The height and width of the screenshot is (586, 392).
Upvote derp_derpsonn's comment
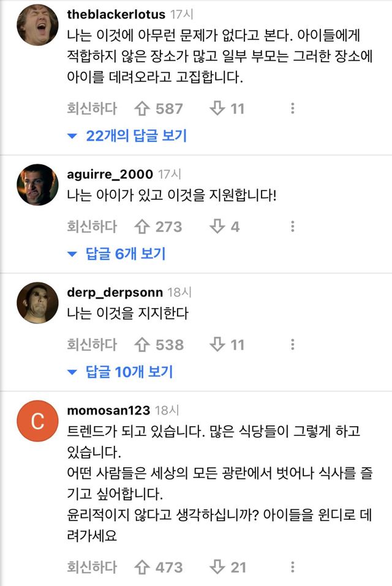pos(143,345)
